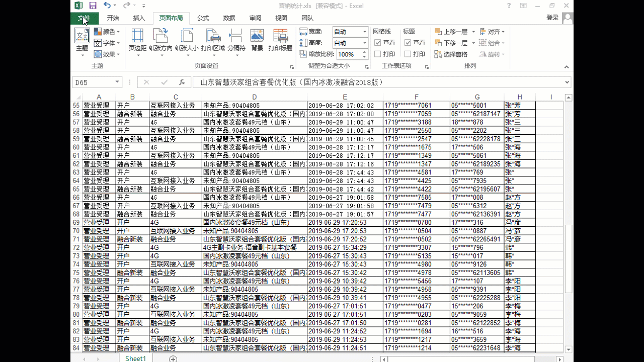Image resolution: width=644 pixels, height=362 pixels.
Task: Choose paper Orientation (纸张方向)
Action: [x=161, y=42]
